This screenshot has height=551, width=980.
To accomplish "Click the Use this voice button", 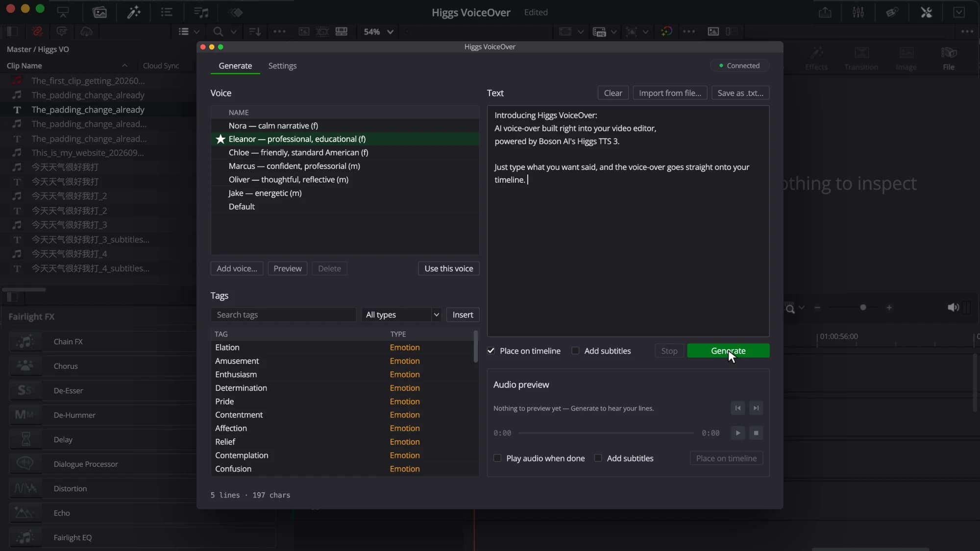I will 449,268.
